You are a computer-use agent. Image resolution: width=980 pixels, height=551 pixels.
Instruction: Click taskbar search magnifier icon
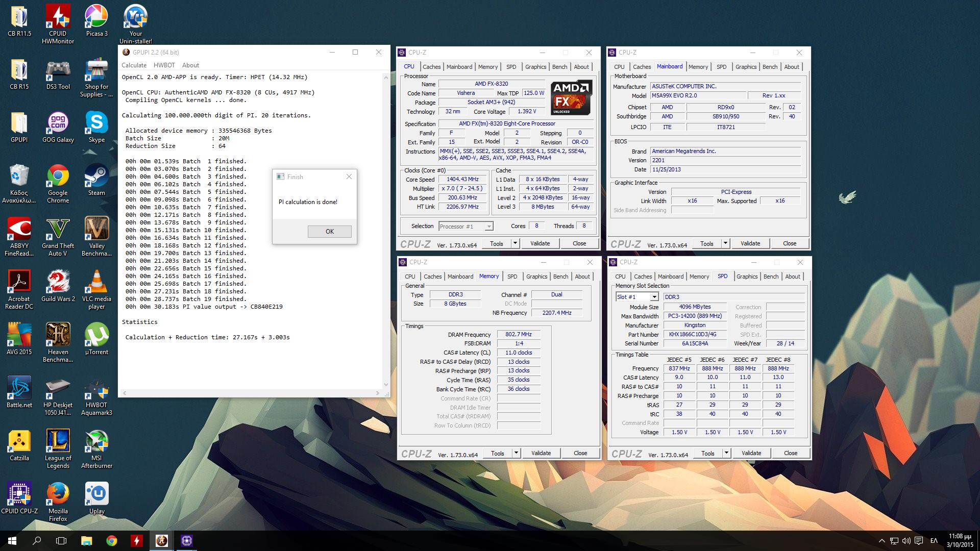(37, 541)
